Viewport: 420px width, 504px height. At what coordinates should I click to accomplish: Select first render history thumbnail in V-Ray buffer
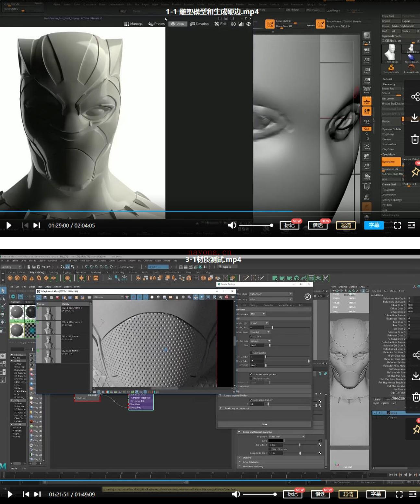tap(49, 313)
